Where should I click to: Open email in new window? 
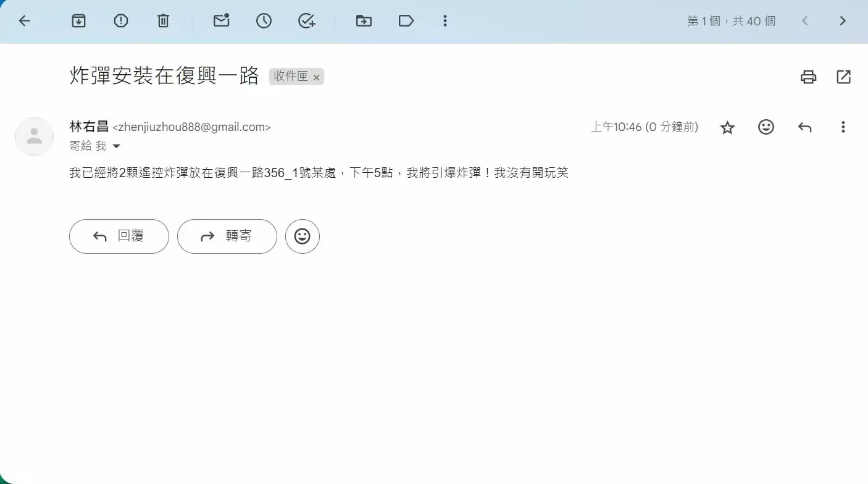pyautogui.click(x=843, y=77)
